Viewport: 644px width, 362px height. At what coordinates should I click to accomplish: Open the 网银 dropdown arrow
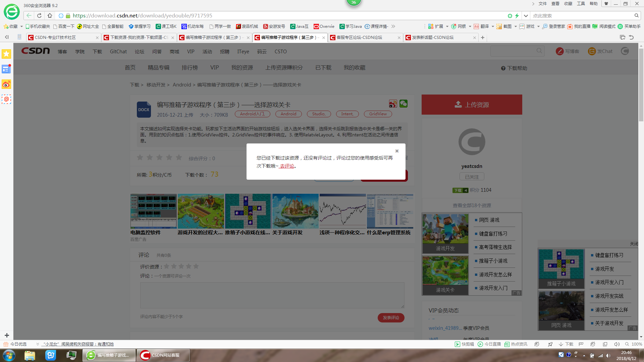(x=470, y=26)
